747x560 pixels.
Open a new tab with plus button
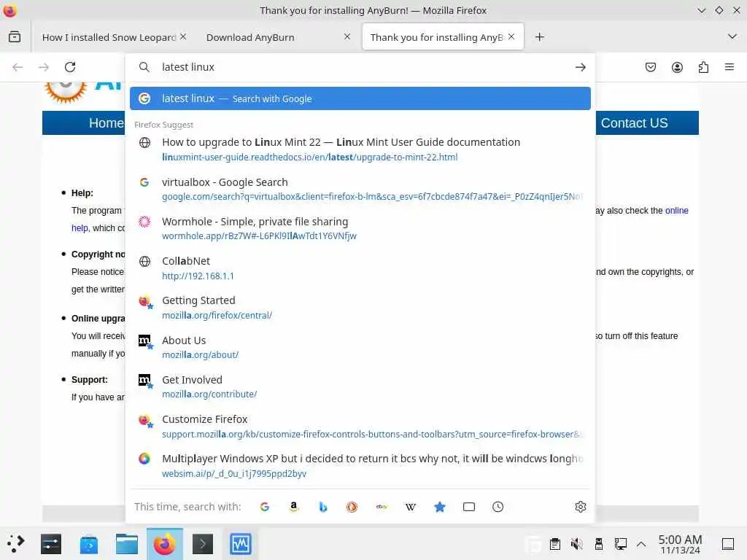coord(539,36)
